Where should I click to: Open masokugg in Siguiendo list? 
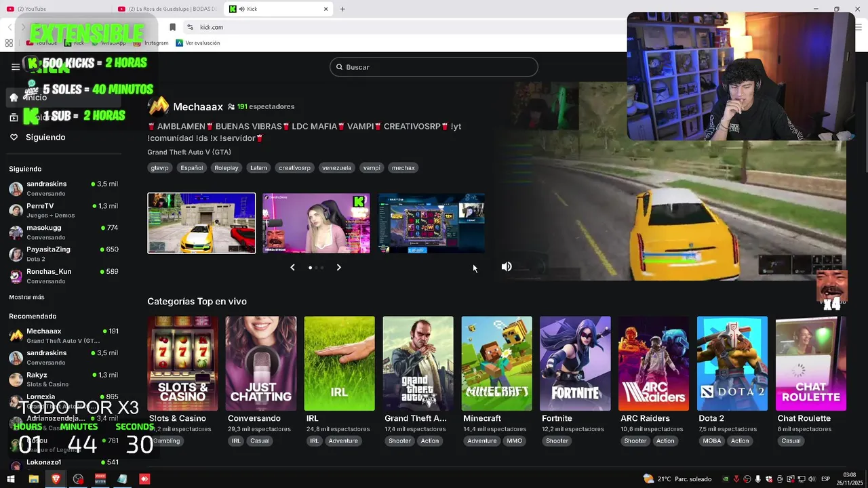pyautogui.click(x=63, y=232)
